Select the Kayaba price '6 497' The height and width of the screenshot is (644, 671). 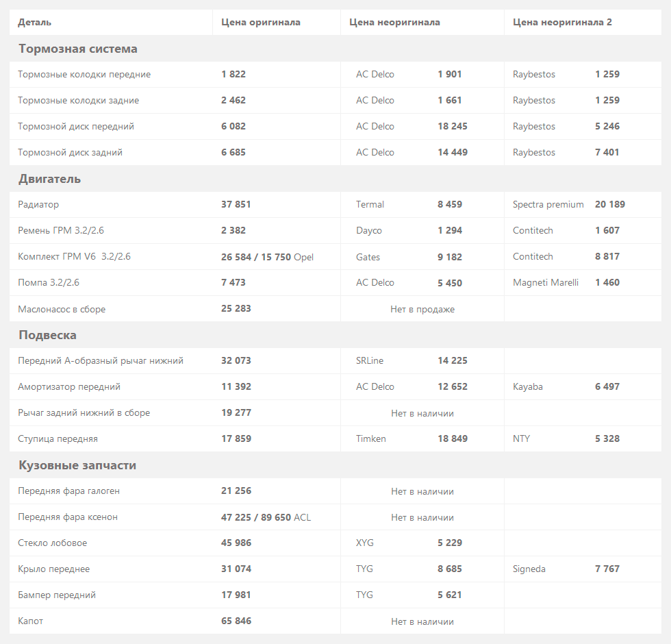coord(607,386)
